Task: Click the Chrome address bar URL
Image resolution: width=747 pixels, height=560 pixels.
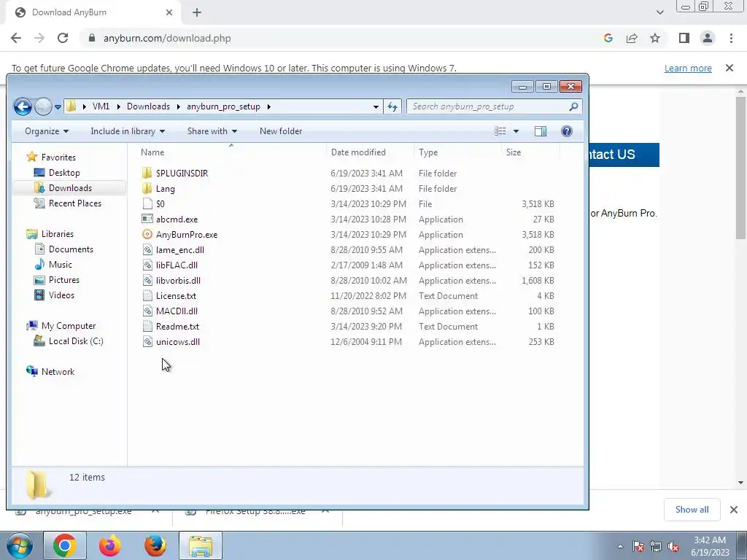Action: pos(167,38)
